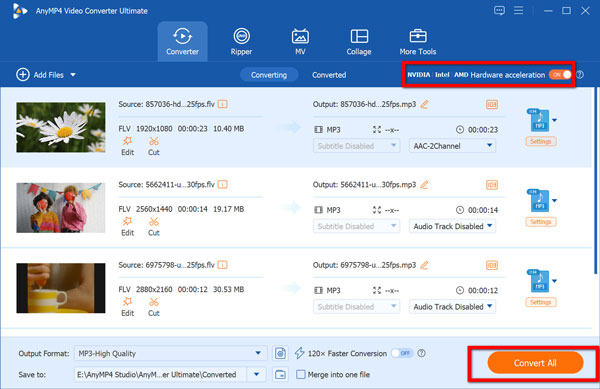Viewport: 600px width, 389px height.
Task: Toggle Hardware acceleration switch
Action: [x=560, y=75]
